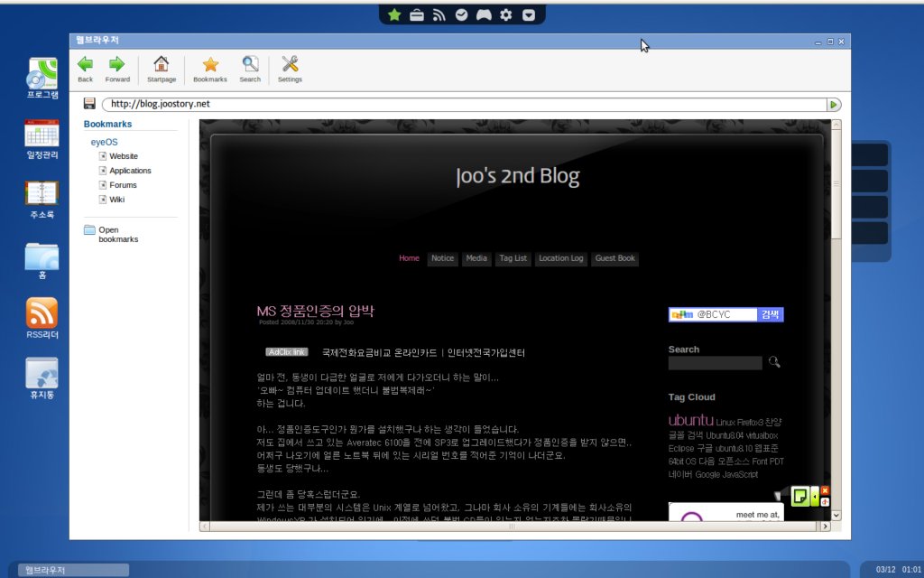Open browser Settings tools icon
Screen dimensions: 924x578
pyautogui.click(x=290, y=70)
